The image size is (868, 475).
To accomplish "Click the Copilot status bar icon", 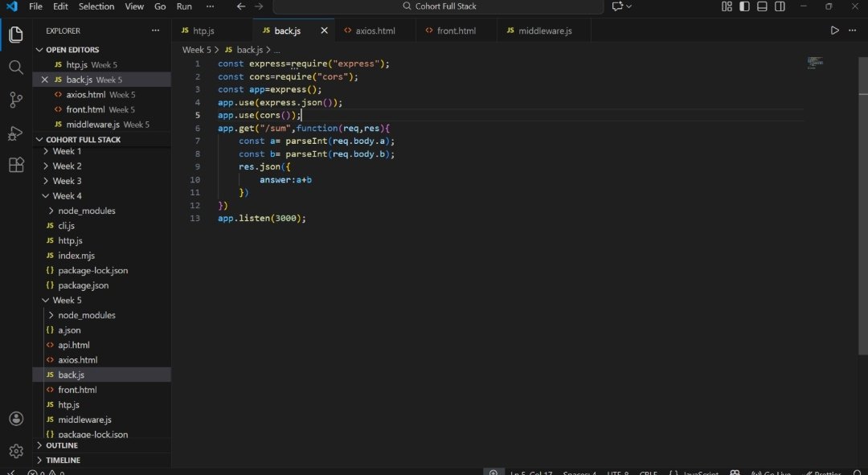I will point(735,473).
